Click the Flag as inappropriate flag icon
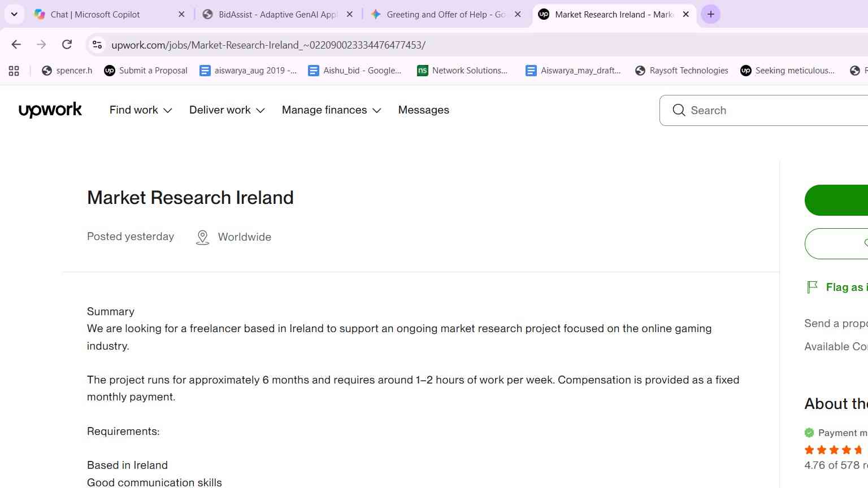 812,287
